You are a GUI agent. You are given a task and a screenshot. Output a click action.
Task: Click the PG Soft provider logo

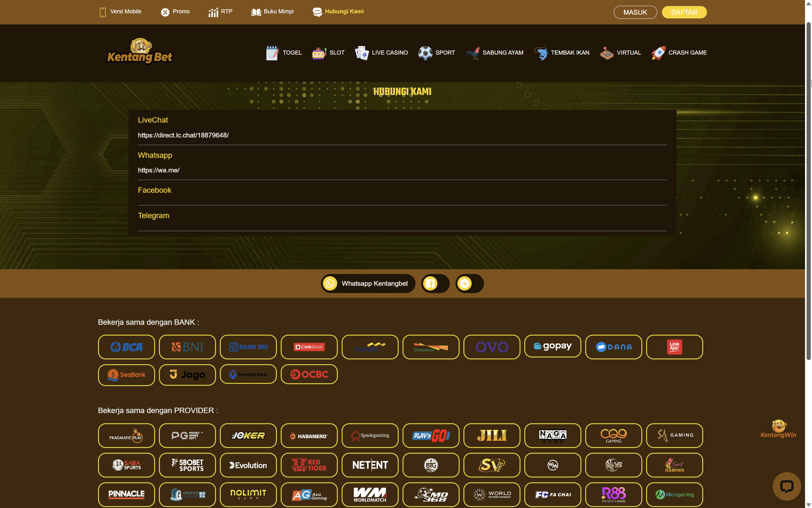pos(187,436)
